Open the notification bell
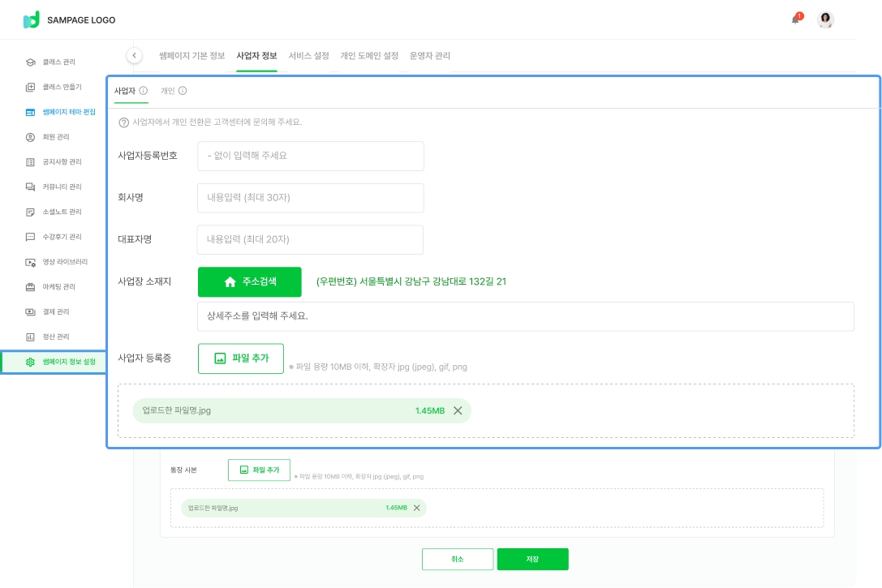Screen dimensions: 882x588 796,19
